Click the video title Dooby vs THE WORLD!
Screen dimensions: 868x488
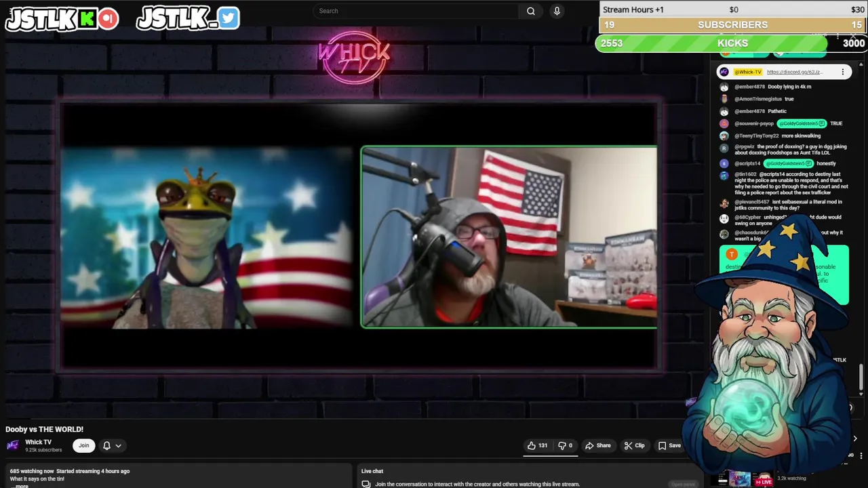45,429
